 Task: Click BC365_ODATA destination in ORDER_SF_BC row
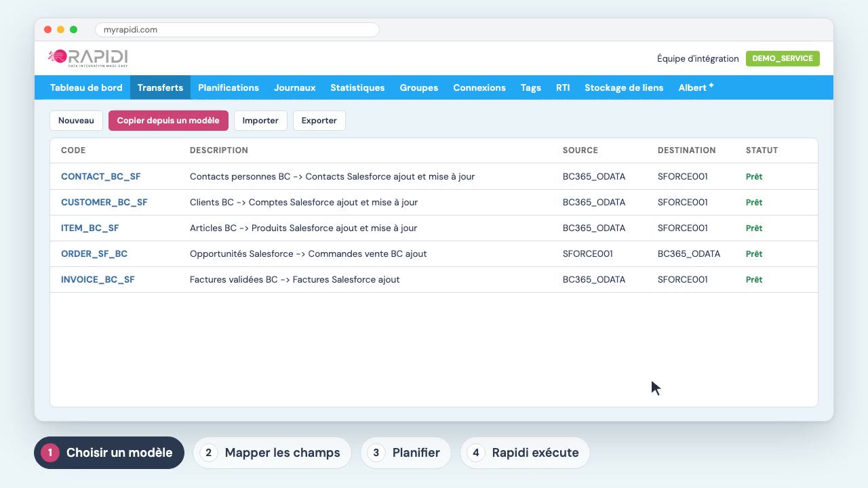click(689, 253)
